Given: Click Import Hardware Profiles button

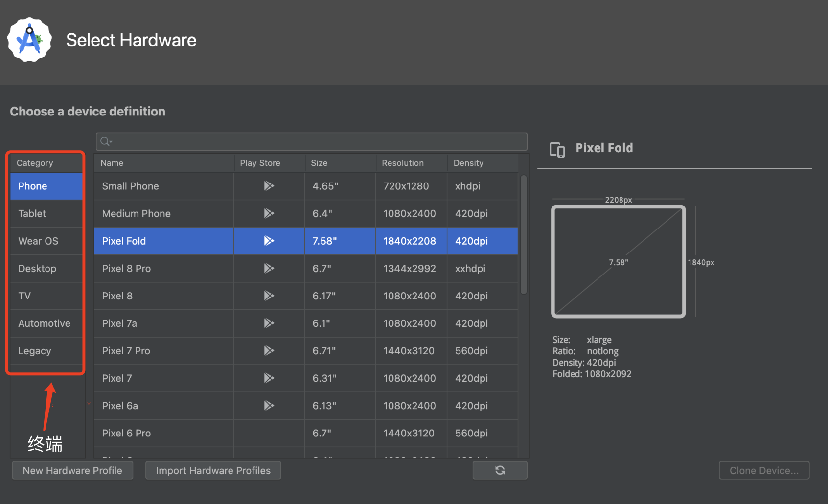Looking at the screenshot, I should 213,470.
